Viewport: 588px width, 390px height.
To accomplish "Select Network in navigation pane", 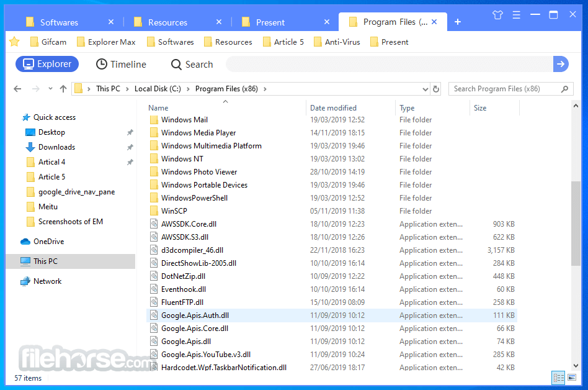I will 47,281.
